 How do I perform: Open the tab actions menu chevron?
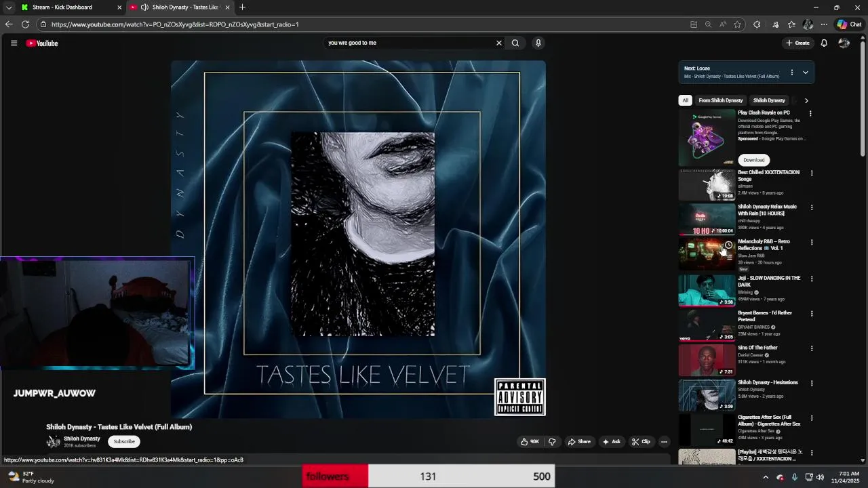click(9, 7)
